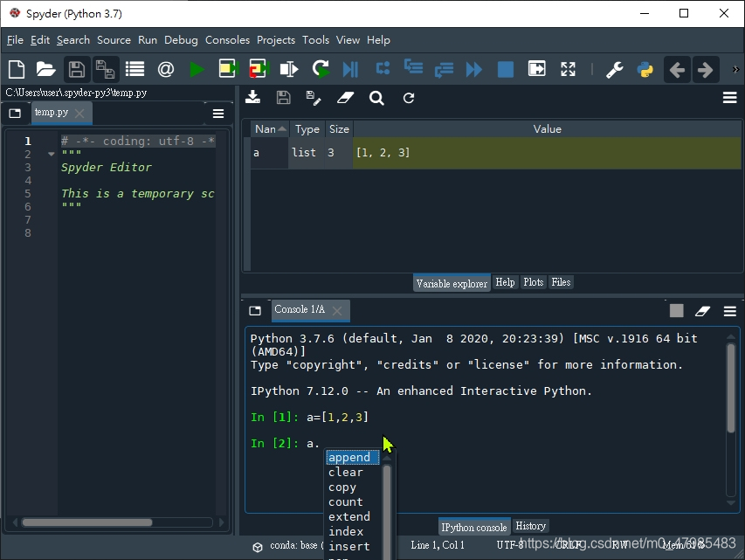Refresh the Variable explorer list
The width and height of the screenshot is (745, 560).
(x=408, y=98)
